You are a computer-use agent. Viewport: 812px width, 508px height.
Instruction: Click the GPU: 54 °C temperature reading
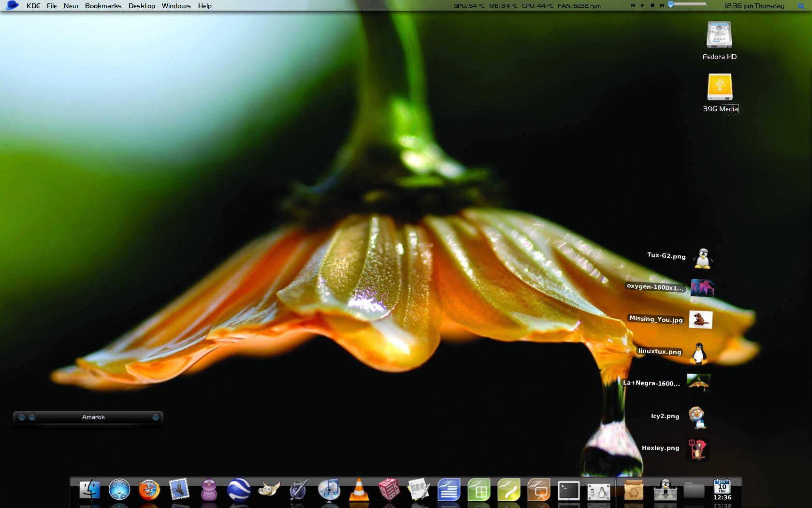[469, 6]
